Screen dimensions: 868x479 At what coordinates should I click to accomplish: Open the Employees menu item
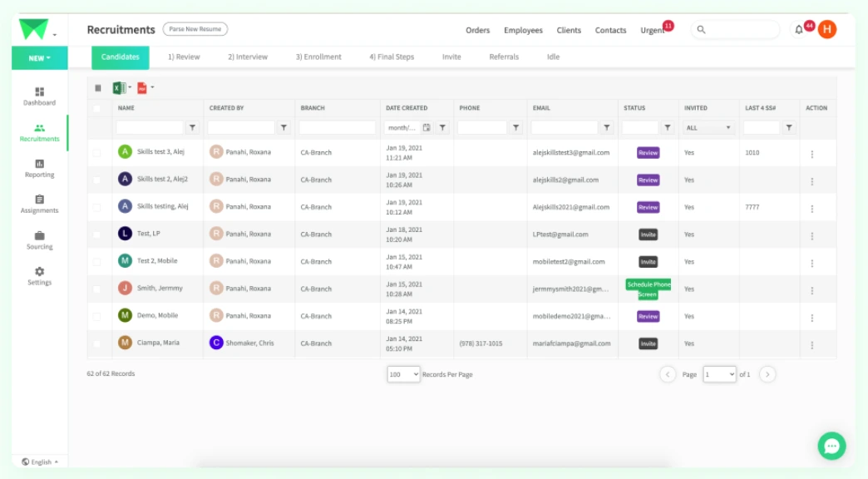coord(523,31)
